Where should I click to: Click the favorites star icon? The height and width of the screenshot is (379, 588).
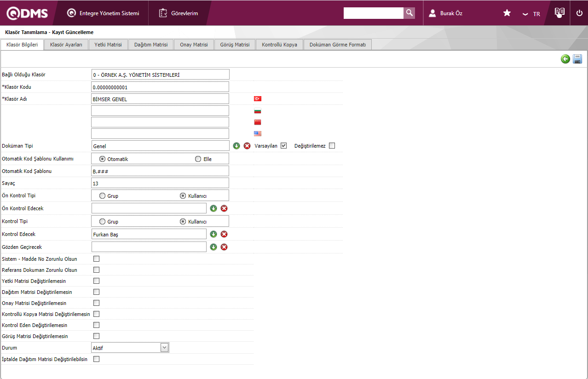(x=507, y=13)
